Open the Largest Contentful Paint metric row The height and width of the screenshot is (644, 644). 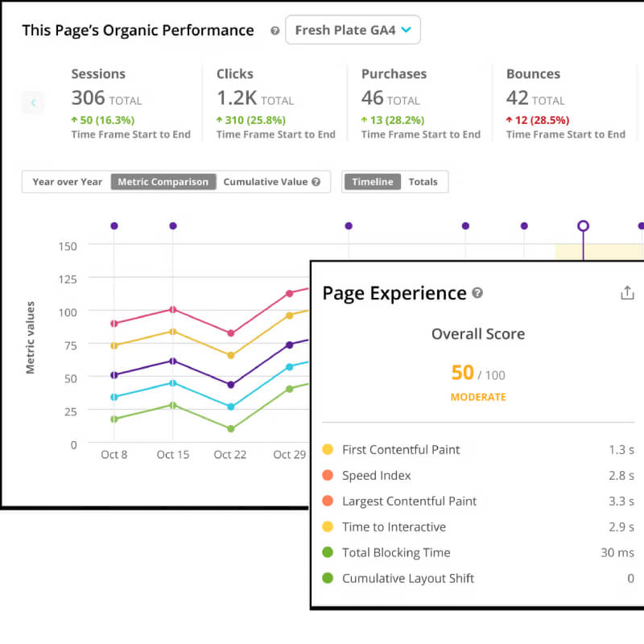pos(478,501)
